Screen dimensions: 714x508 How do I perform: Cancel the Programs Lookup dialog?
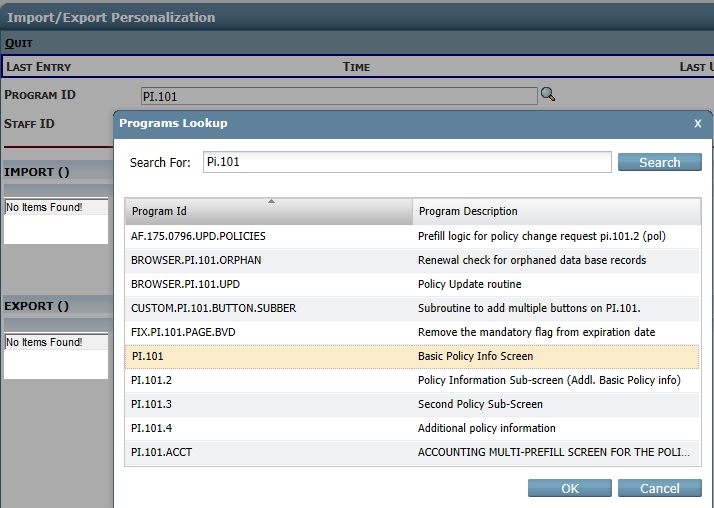click(659, 488)
